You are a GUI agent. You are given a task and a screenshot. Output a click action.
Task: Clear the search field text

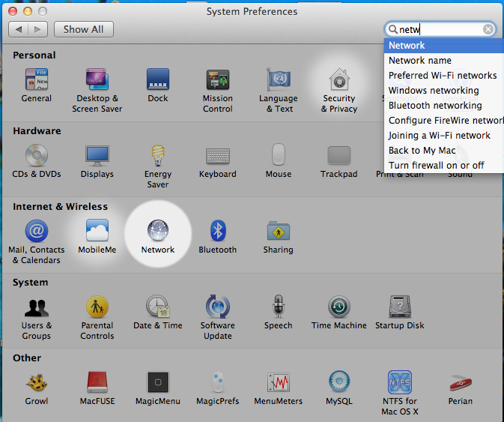[488, 29]
